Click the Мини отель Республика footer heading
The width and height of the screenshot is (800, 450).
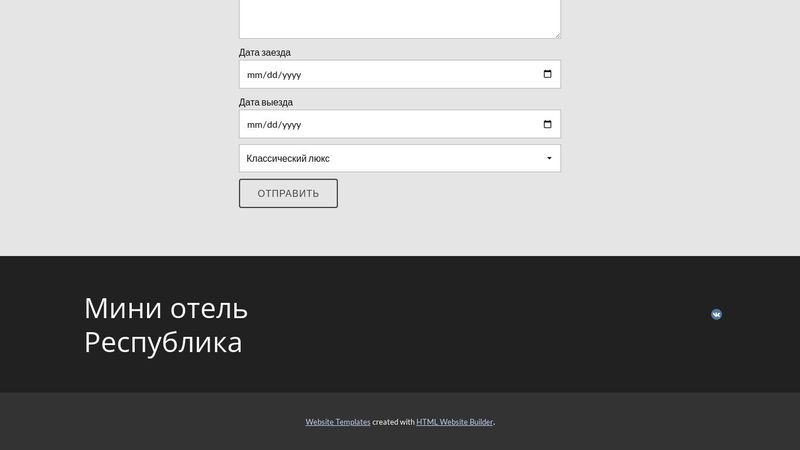166,325
